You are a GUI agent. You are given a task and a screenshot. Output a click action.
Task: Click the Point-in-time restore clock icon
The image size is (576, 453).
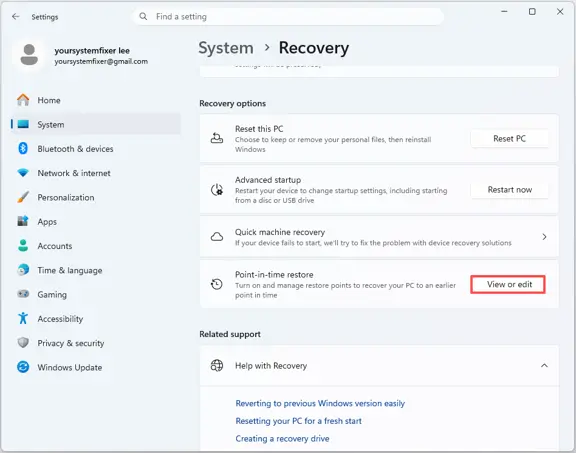click(217, 284)
